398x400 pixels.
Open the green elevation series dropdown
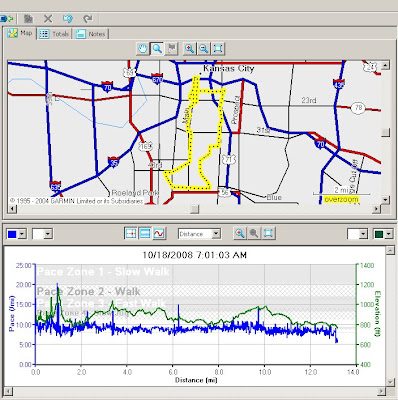pyautogui.click(x=389, y=234)
